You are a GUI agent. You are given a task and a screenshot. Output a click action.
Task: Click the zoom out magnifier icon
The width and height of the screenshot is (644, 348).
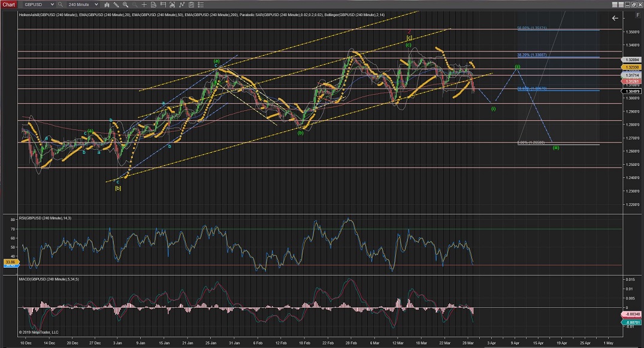pyautogui.click(x=135, y=5)
